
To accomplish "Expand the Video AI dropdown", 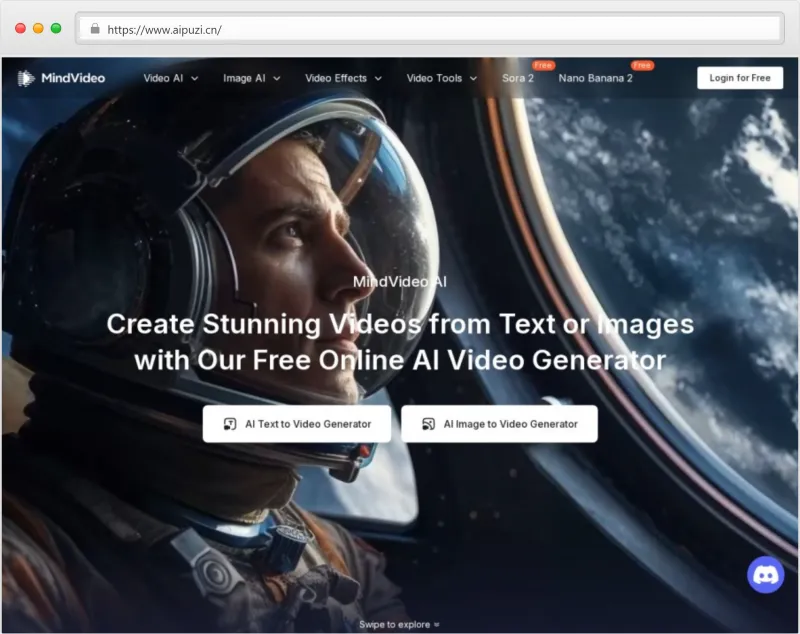I will tap(169, 77).
